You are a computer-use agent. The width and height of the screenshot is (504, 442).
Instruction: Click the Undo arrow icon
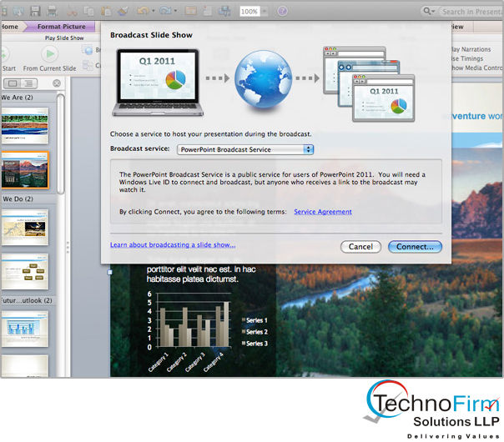[143, 11]
